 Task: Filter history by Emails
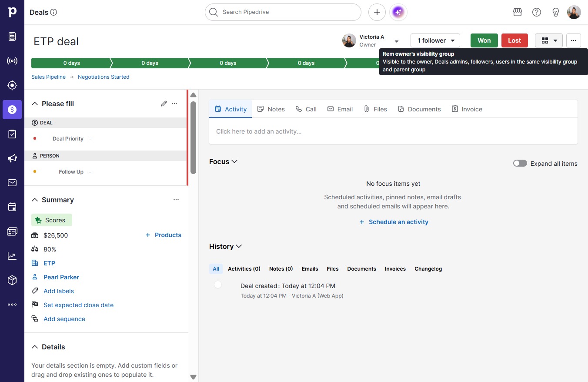(310, 269)
